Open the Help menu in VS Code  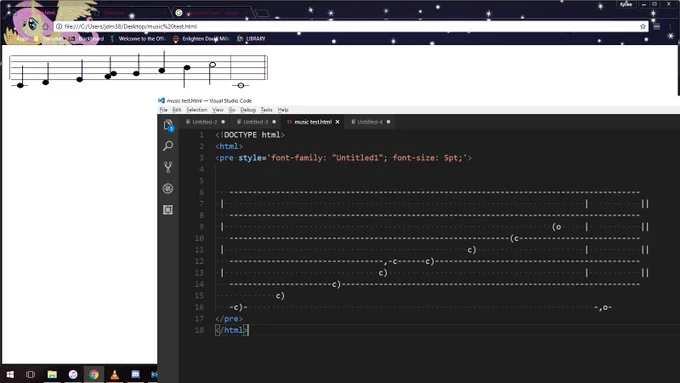click(x=283, y=110)
